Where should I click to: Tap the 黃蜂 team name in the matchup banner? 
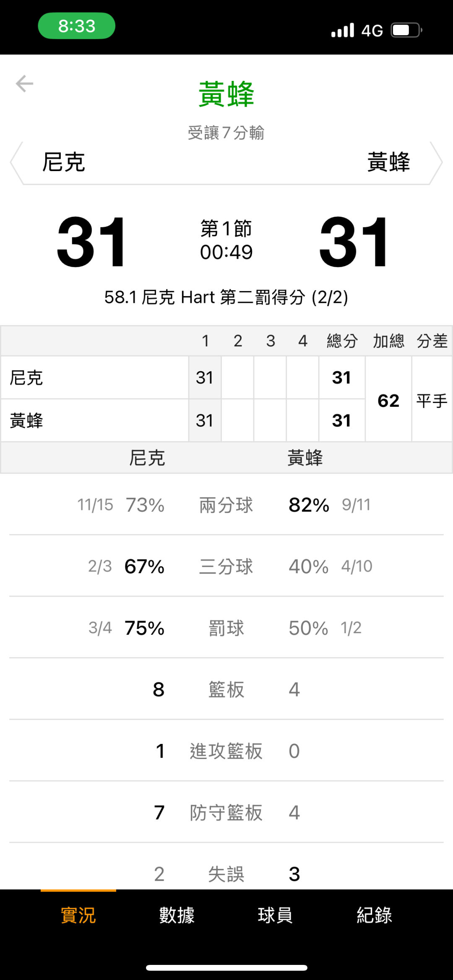[x=388, y=162]
